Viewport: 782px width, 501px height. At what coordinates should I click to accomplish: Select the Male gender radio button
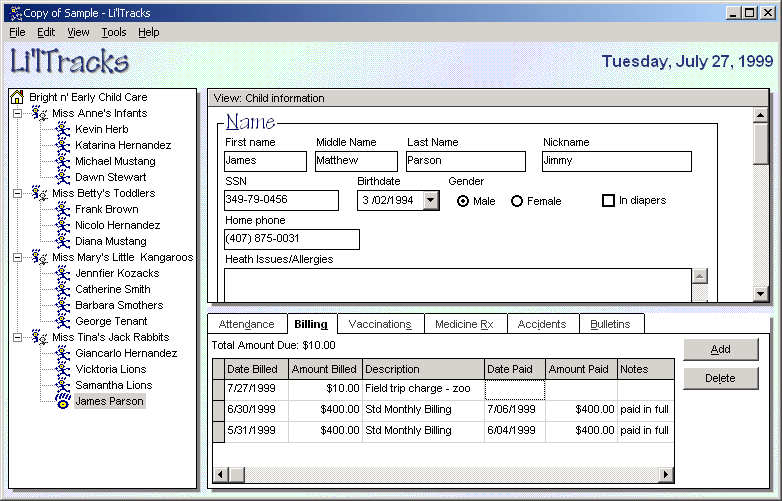coord(463,201)
